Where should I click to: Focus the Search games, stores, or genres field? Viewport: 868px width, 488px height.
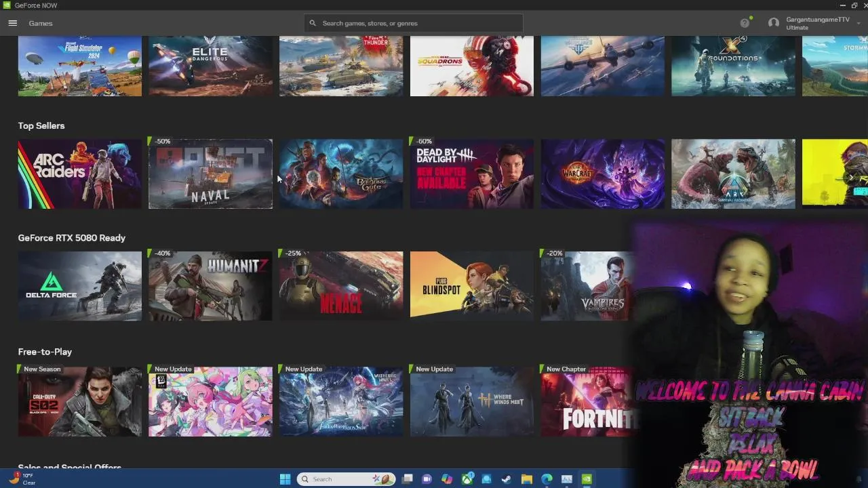pyautogui.click(x=414, y=23)
